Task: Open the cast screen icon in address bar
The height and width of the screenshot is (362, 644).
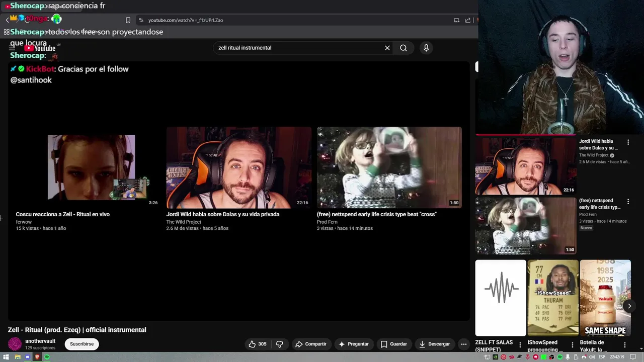Action: [456, 20]
